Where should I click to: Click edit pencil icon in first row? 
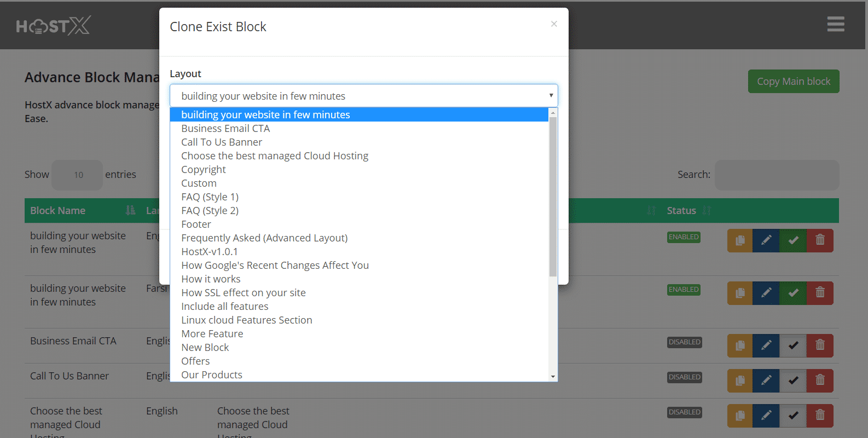coord(766,240)
